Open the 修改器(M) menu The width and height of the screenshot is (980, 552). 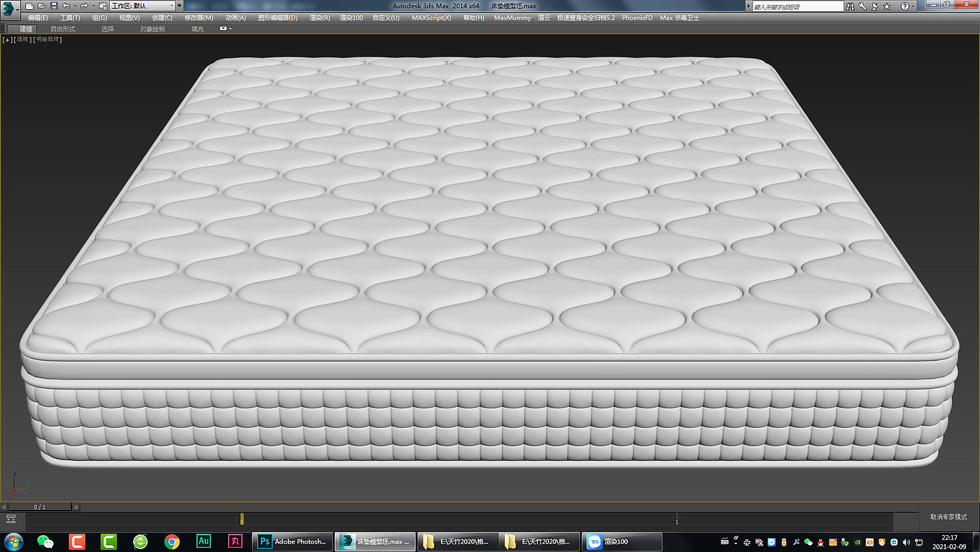(199, 18)
